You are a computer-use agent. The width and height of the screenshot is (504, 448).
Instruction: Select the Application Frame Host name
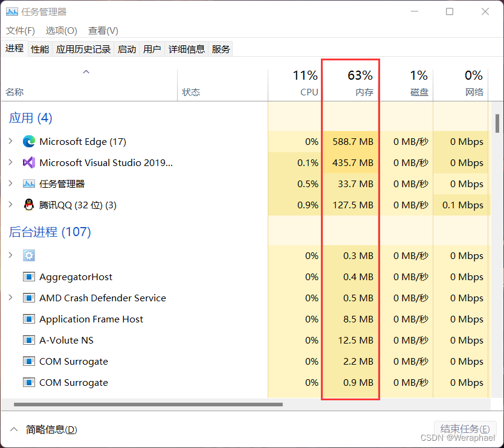pyautogui.click(x=91, y=319)
